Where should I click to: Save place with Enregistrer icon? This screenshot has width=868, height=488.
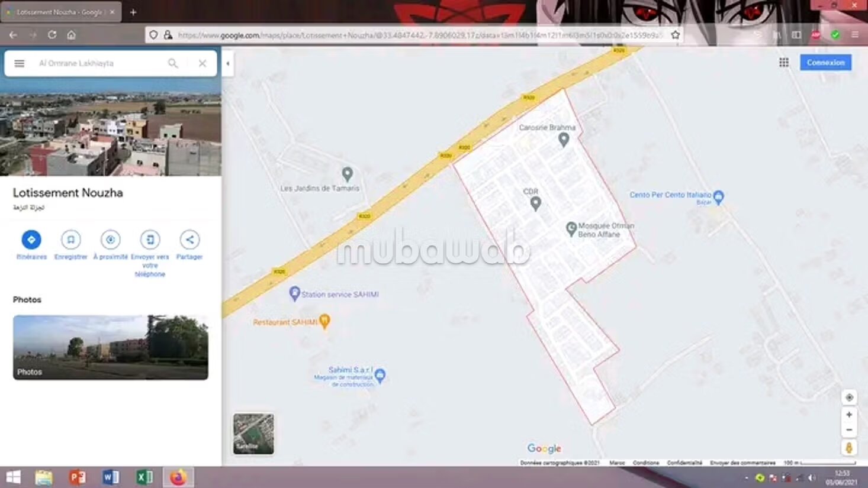pyautogui.click(x=70, y=240)
